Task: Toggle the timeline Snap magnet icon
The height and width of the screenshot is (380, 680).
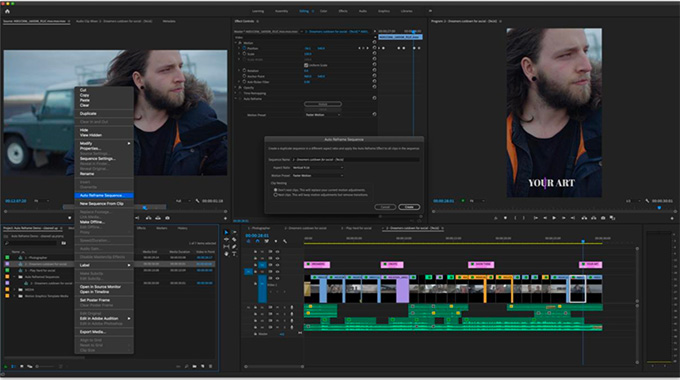Action: [257, 241]
